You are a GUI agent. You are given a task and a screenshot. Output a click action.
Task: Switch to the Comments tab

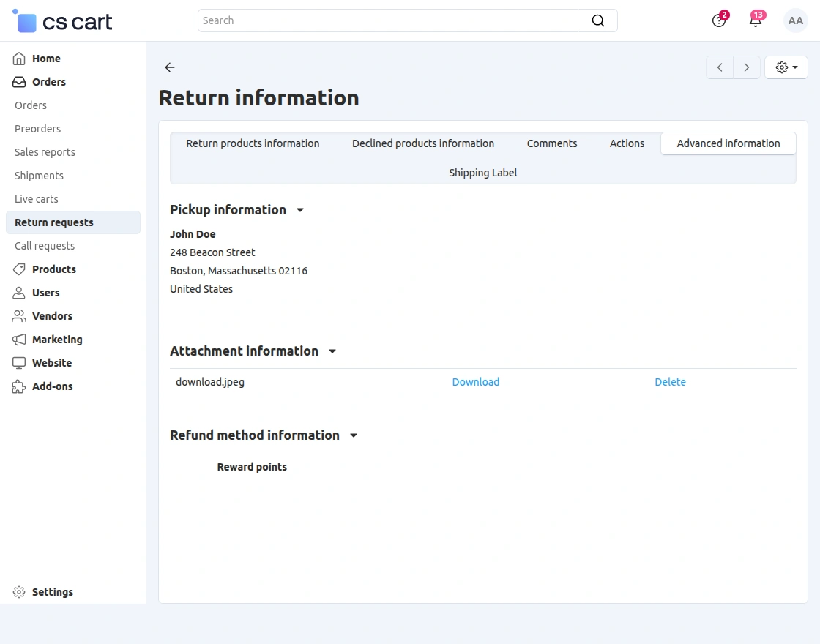(x=551, y=143)
